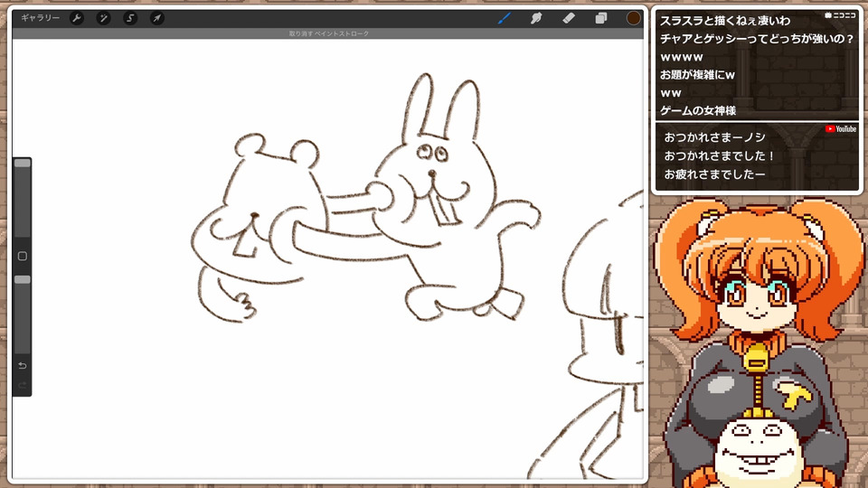Viewport: 868px width, 488px height.
Task: Select the Selection S-shaped tool
Action: point(130,18)
